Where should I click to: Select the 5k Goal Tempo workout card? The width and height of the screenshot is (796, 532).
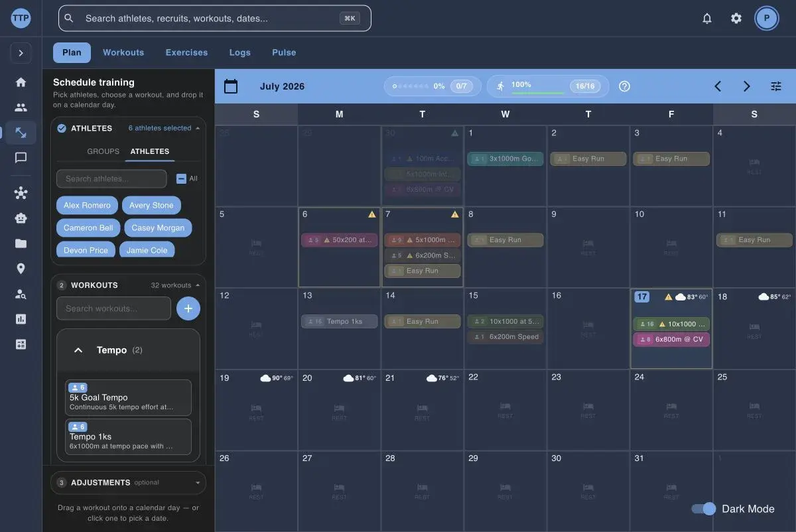tap(129, 397)
